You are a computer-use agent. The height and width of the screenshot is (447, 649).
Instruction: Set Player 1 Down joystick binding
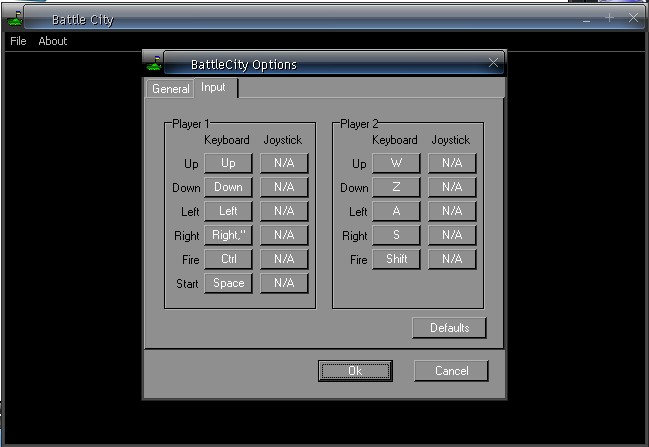pos(284,187)
